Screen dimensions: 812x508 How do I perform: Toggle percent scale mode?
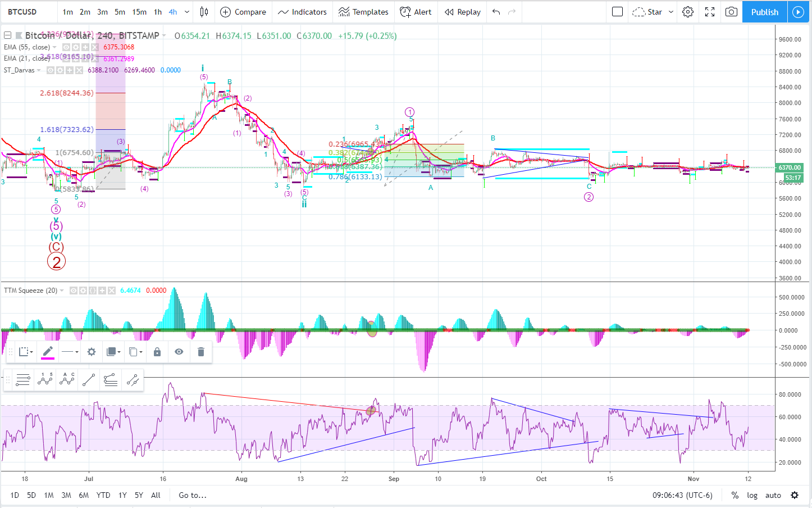(735, 495)
